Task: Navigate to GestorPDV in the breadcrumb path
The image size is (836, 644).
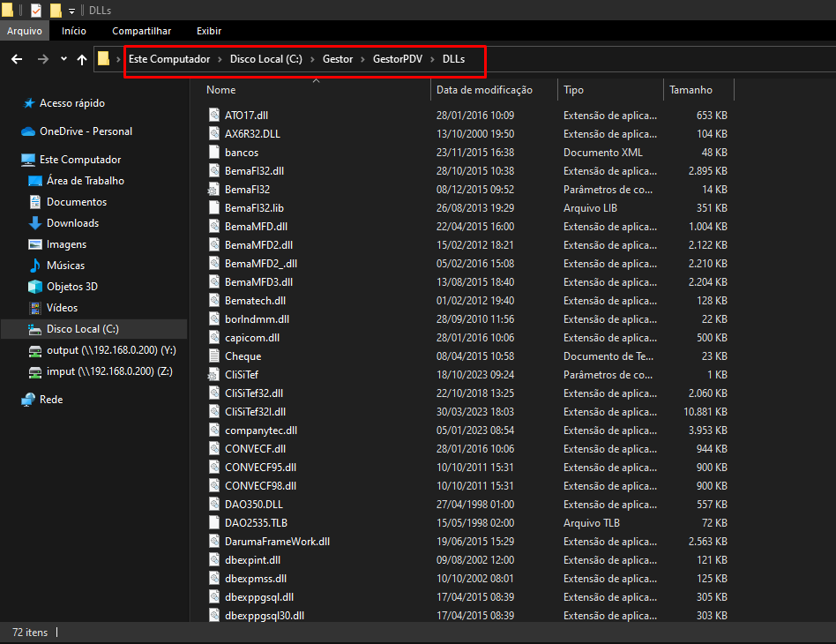Action: pos(398,59)
